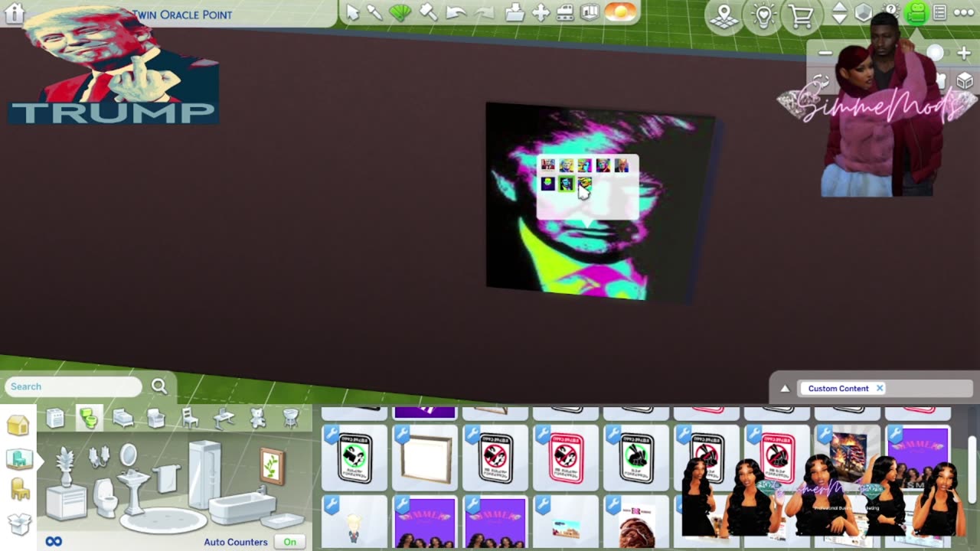The width and height of the screenshot is (980, 551).
Task: Select the Study desk room category
Action: point(224,418)
